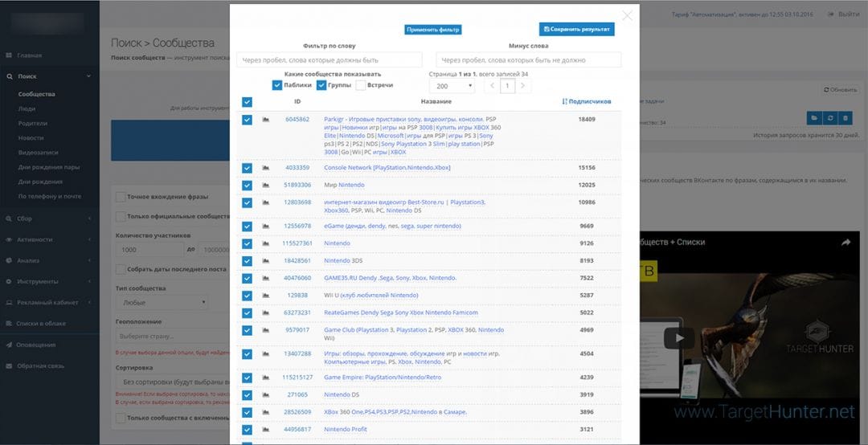This screenshot has width=868, height=445.
Task: Click the share arrow on the video
Action: pyautogui.click(x=845, y=243)
